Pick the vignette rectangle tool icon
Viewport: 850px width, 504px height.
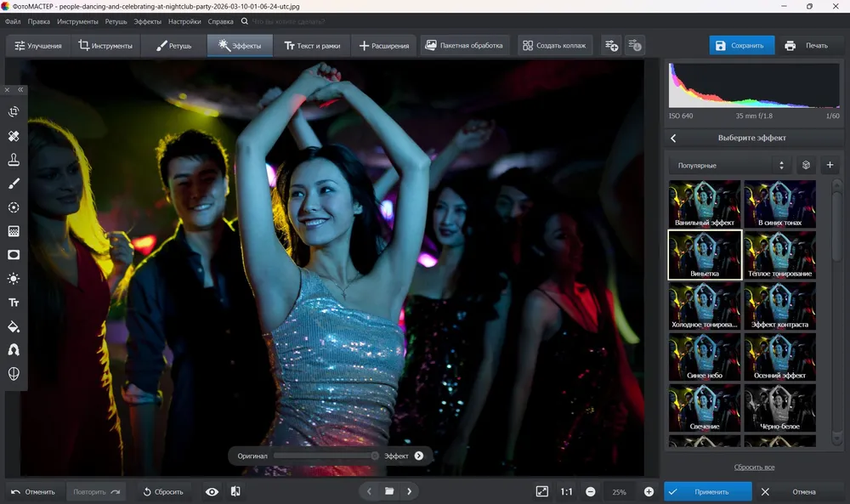point(14,255)
